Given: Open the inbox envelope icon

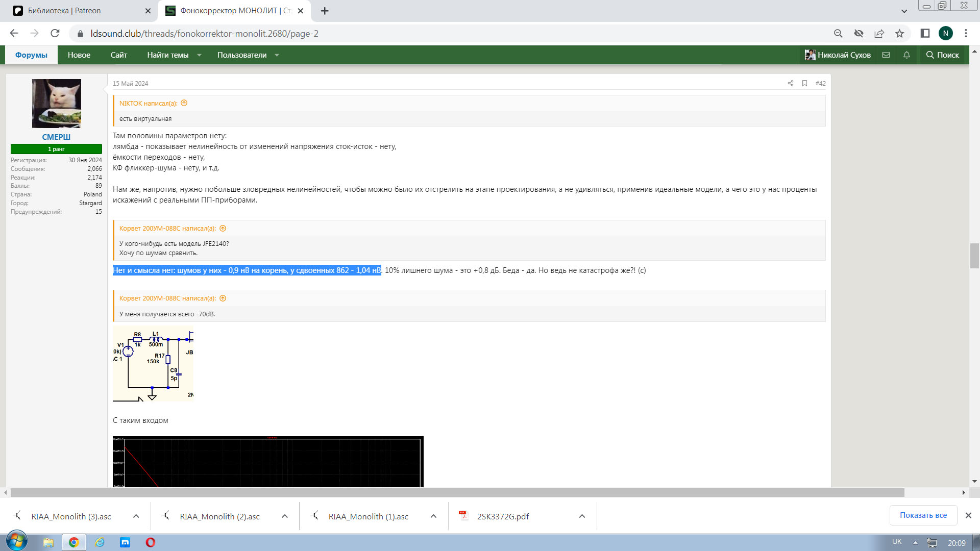Looking at the screenshot, I should click(x=886, y=55).
